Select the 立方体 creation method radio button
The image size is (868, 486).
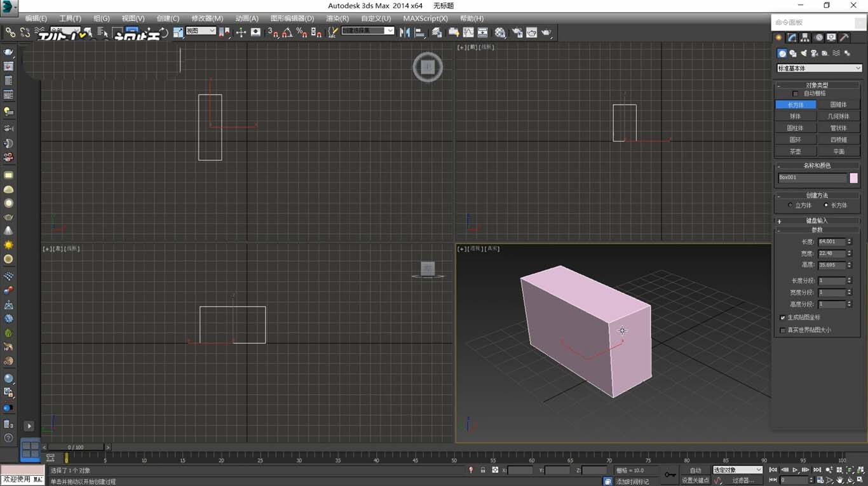(x=790, y=205)
